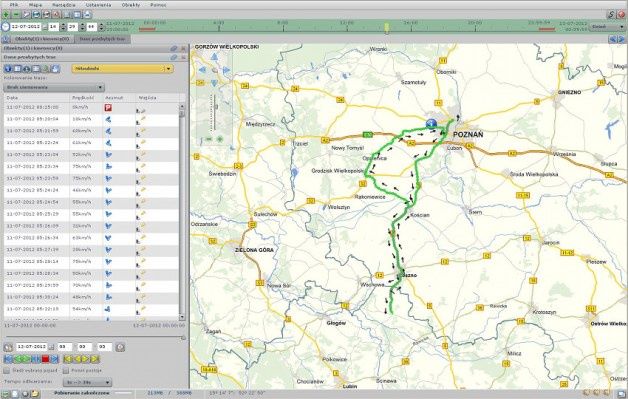Click the green rewind playback button
Viewport: 628px width, 399px height.
[x=17, y=359]
